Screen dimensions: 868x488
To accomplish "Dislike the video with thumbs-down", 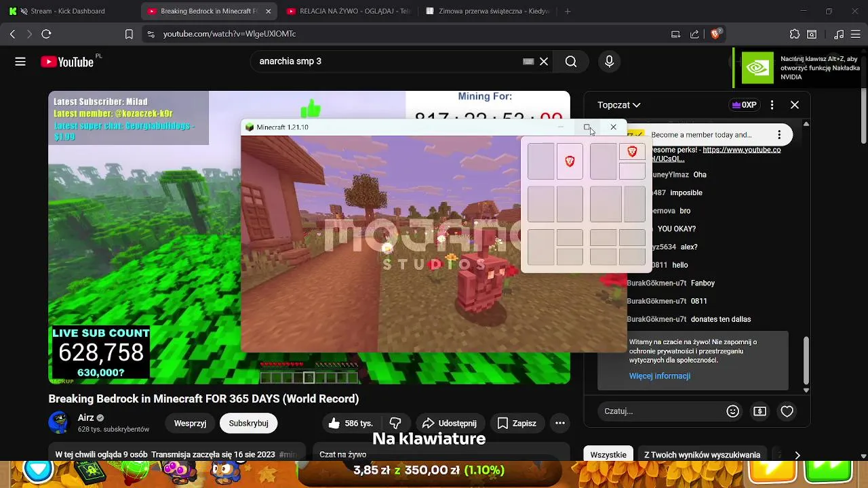I will pyautogui.click(x=395, y=423).
